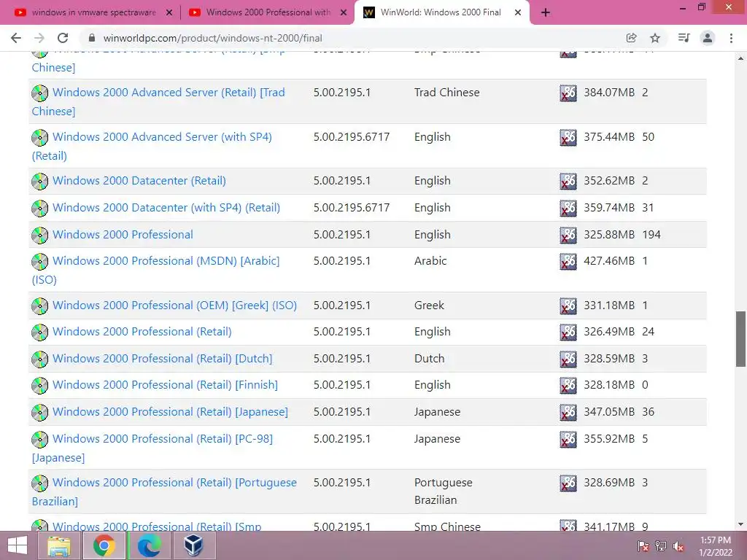Open the Chrome profile avatar

[708, 38]
